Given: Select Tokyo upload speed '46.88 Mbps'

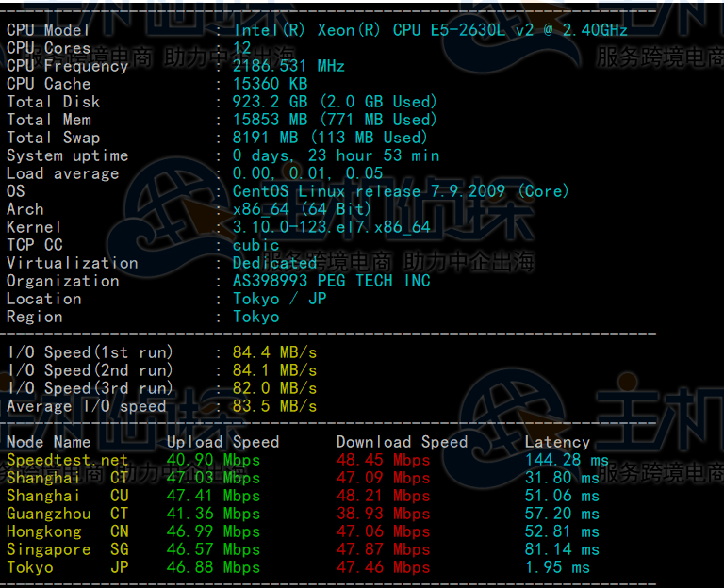Looking at the screenshot, I should pyautogui.click(x=213, y=567).
